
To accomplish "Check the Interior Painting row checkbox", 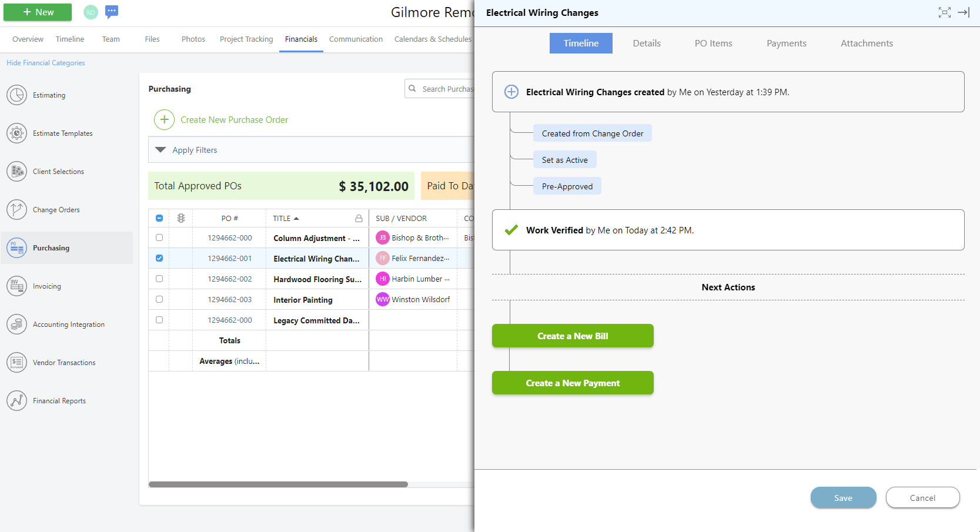I will point(159,299).
